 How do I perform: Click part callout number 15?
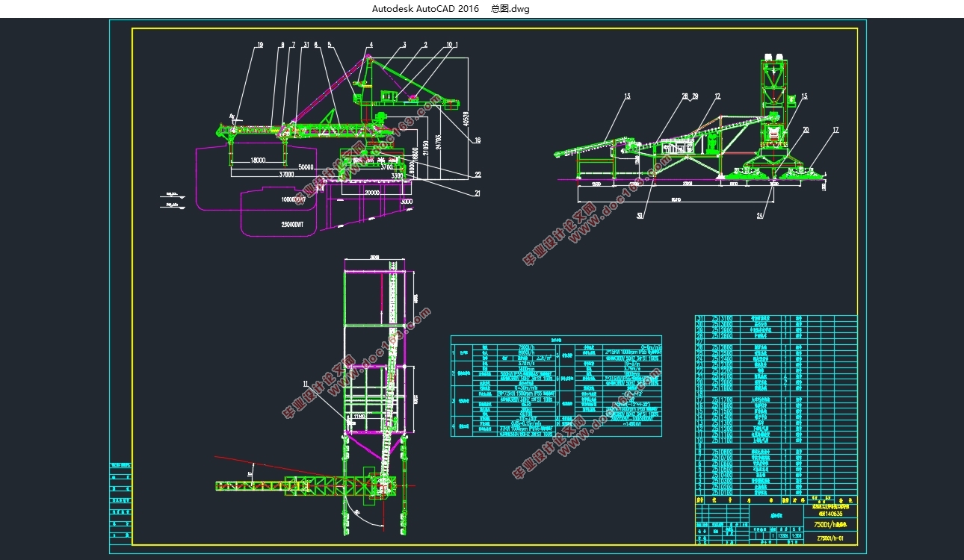coord(804,96)
